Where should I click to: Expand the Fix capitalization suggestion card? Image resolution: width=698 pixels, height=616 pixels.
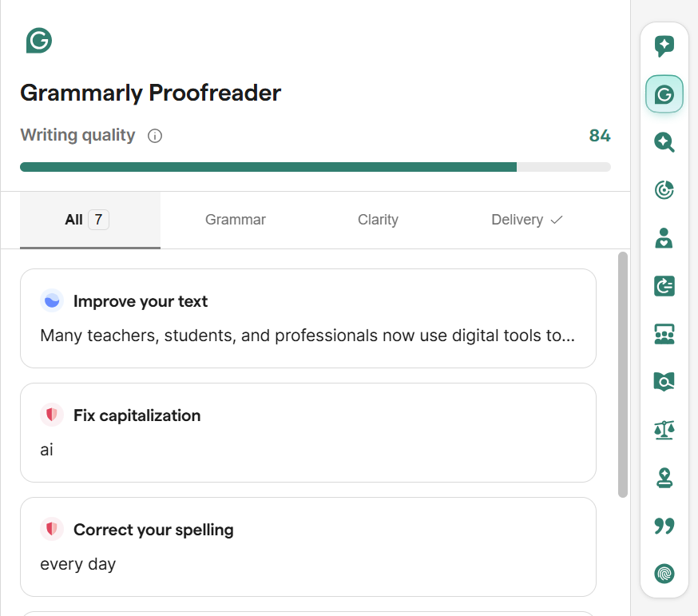click(x=307, y=432)
